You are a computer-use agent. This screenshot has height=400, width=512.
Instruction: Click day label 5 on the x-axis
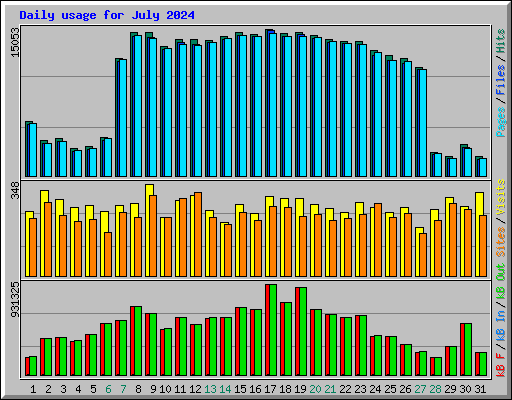[x=93, y=389]
